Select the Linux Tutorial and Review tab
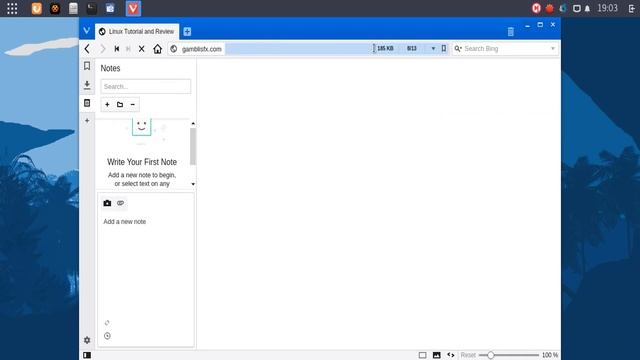This screenshot has width=640, height=360. pos(137,31)
